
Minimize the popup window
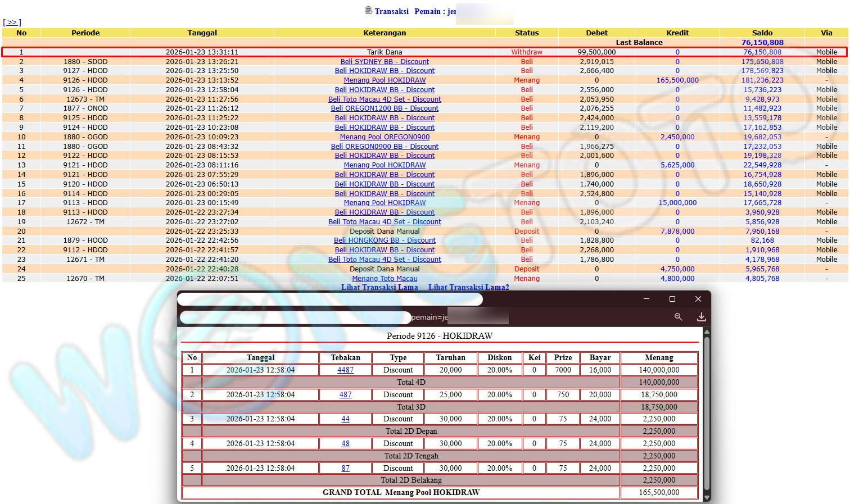coord(646,299)
